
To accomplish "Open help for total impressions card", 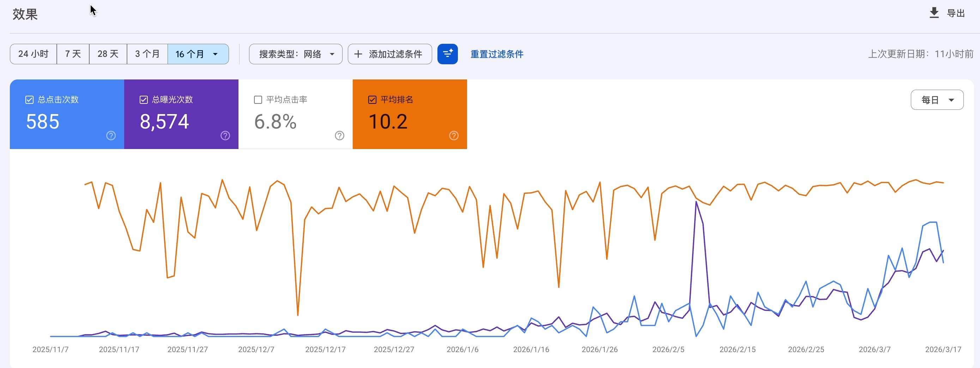I will pyautogui.click(x=225, y=136).
